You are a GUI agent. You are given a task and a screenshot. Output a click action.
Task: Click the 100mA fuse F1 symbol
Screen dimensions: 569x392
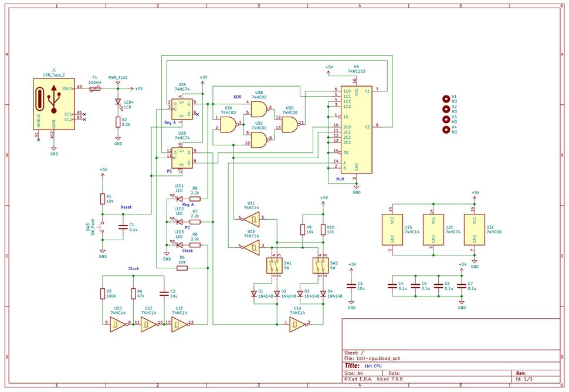click(x=94, y=89)
